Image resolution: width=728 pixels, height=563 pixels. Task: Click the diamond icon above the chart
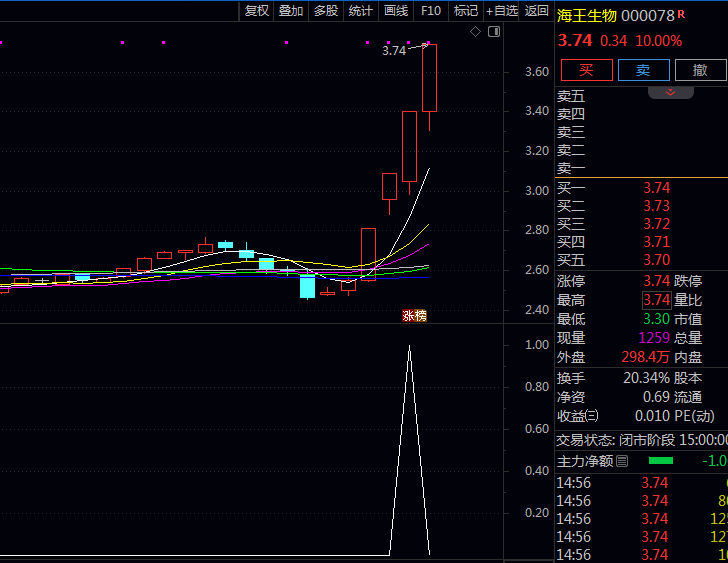(x=476, y=33)
